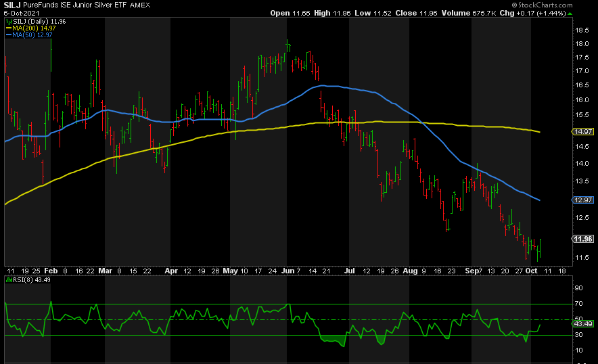Click the 16.0 price axis label
The height and width of the screenshot is (364, 598).
[582, 100]
